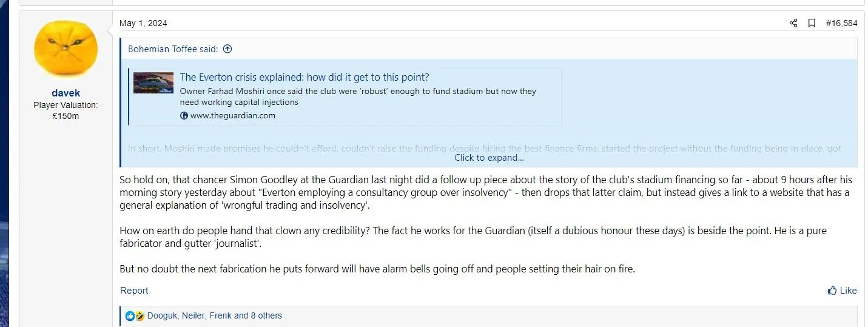View Dooguk, Neiler, Frenk and 8 others reactions
The width and height of the screenshot is (868, 327).
tap(215, 316)
